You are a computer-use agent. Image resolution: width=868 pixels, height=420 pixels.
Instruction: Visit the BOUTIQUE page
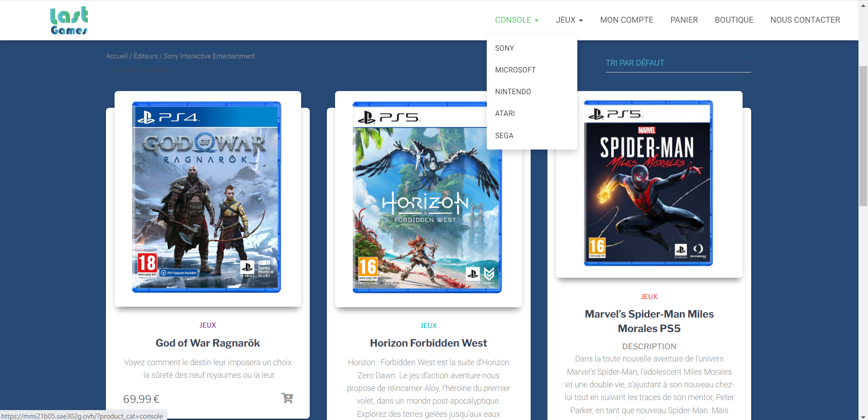pos(734,20)
